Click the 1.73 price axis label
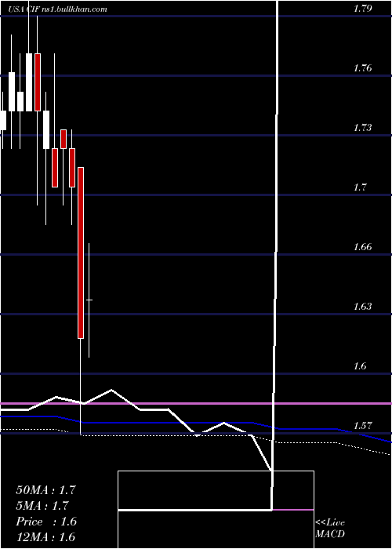Screen dimensions: 392x549 362,128
